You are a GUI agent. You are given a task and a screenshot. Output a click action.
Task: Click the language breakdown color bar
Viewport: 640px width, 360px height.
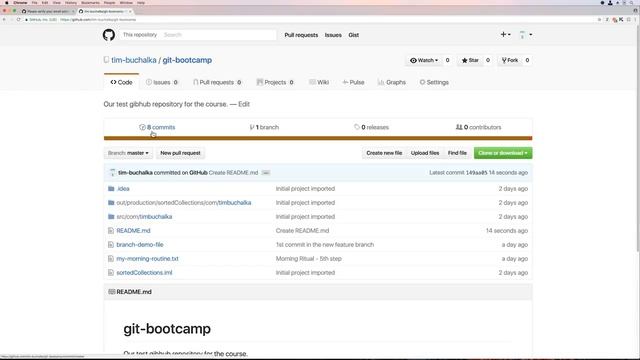pyautogui.click(x=318, y=138)
